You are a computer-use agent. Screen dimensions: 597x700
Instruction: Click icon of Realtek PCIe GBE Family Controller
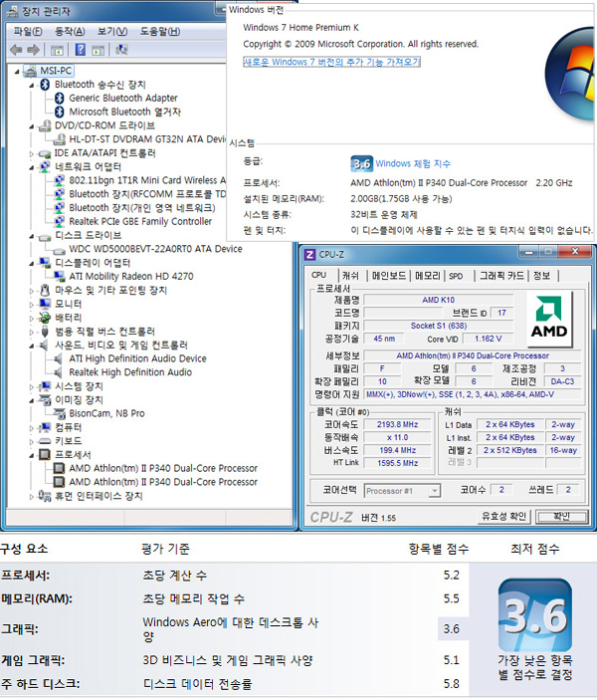(x=60, y=221)
